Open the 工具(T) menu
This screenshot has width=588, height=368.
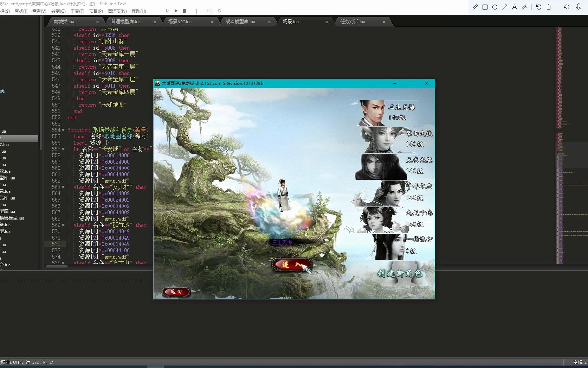click(x=77, y=11)
